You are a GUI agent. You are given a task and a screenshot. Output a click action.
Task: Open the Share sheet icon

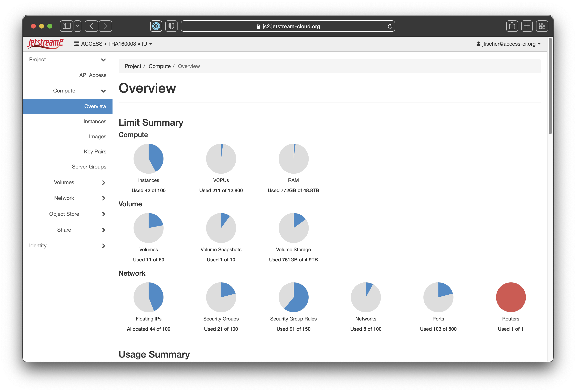(512, 26)
